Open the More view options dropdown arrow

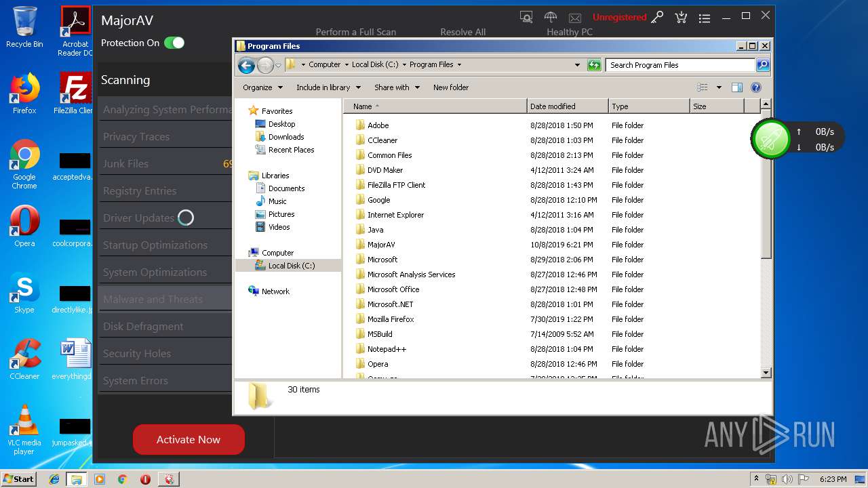click(719, 87)
